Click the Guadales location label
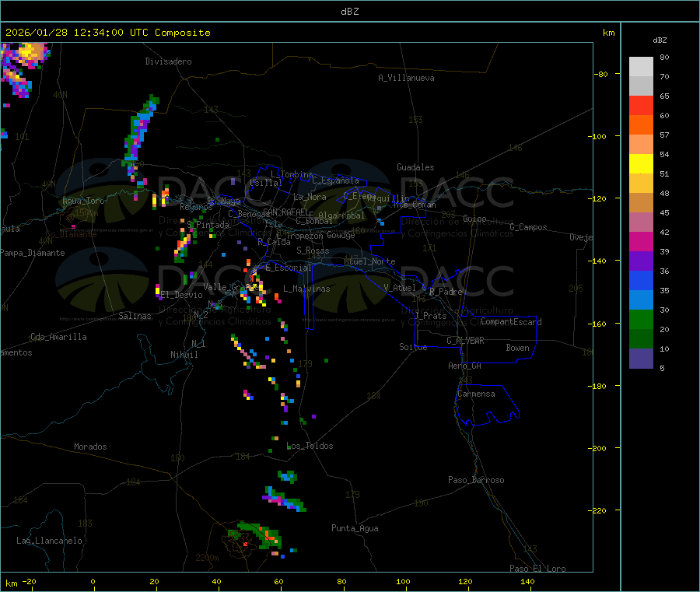700x592 pixels. [415, 167]
